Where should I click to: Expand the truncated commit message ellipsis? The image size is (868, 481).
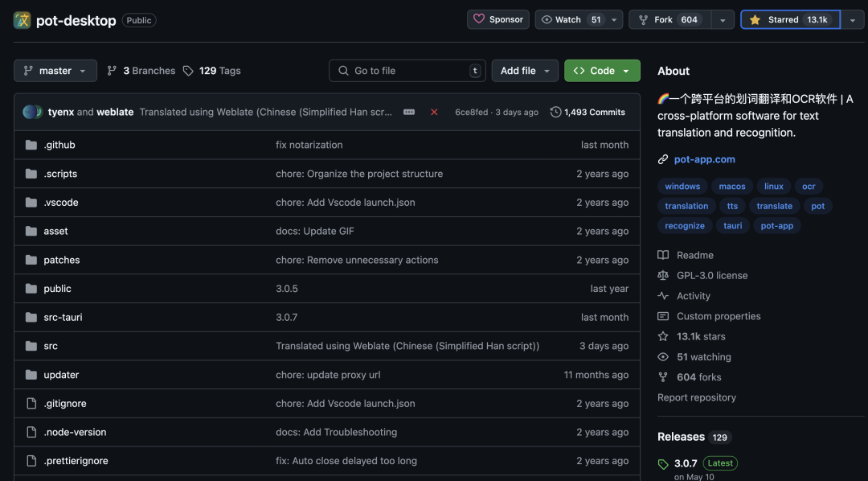pos(409,113)
